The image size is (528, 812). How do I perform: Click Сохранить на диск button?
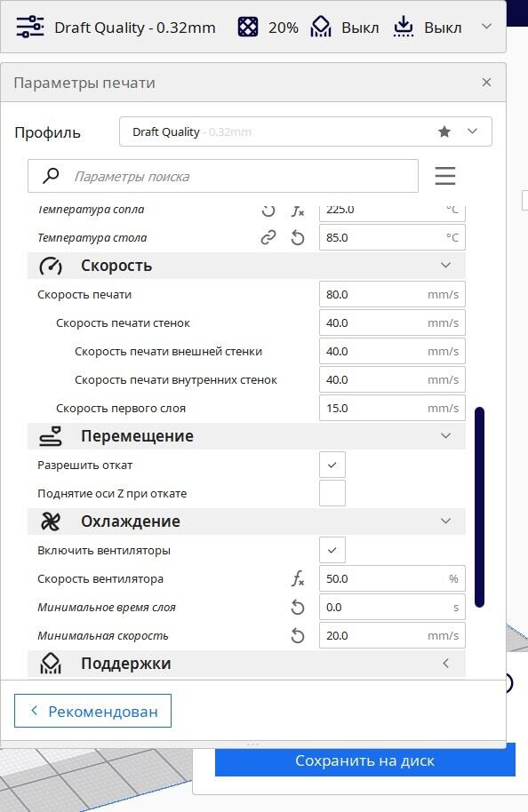tap(365, 760)
